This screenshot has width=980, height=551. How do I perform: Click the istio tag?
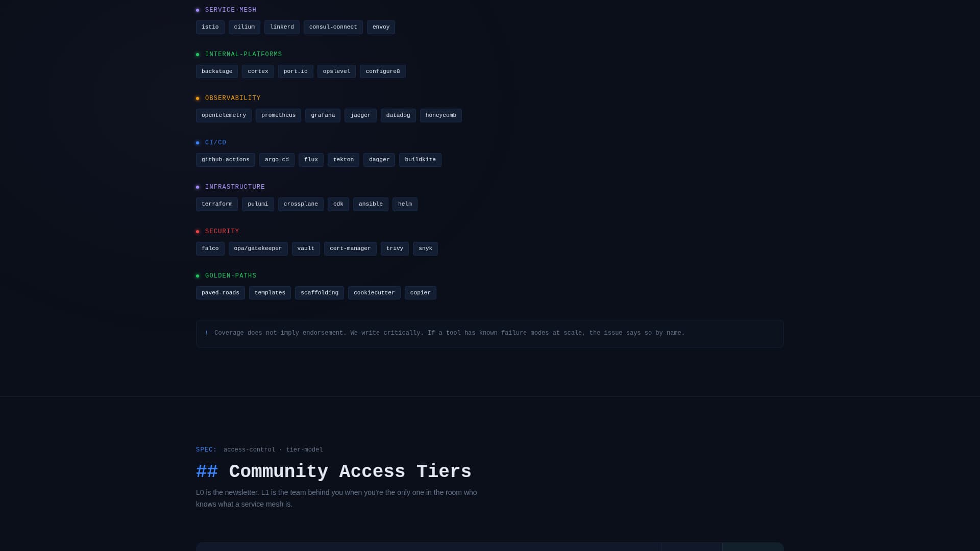(210, 28)
